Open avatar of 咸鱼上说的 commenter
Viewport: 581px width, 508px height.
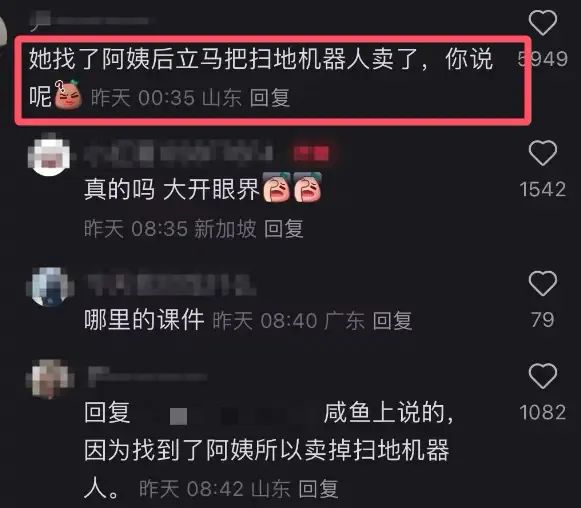click(50, 378)
